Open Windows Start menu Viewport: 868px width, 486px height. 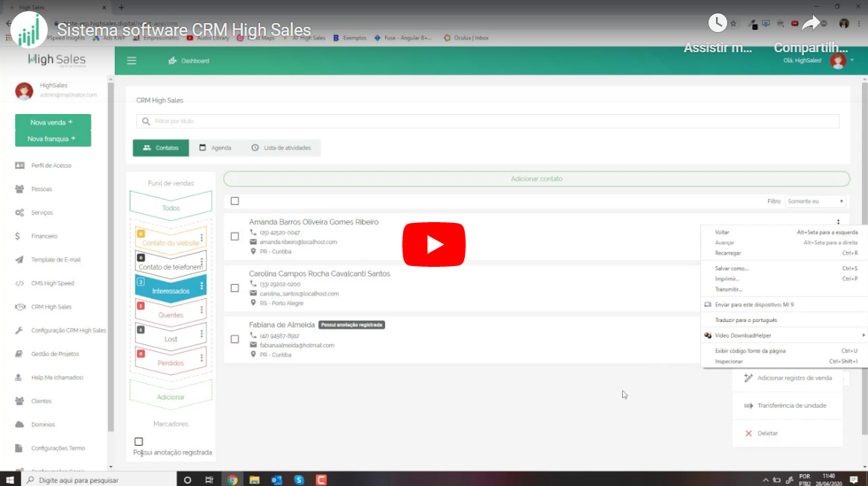[x=10, y=480]
